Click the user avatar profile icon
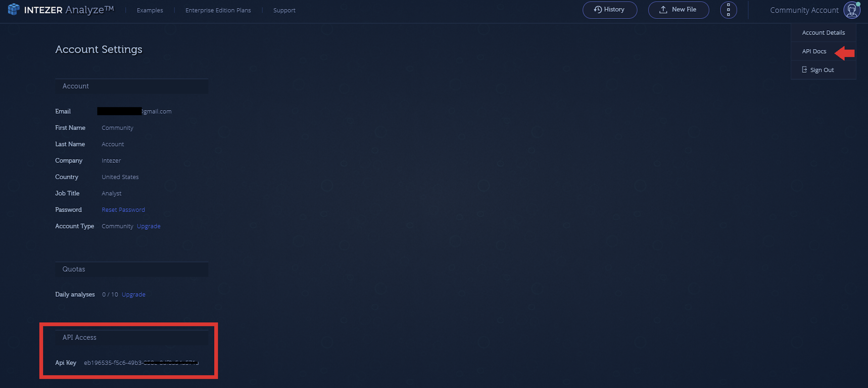This screenshot has width=868, height=388. (852, 10)
